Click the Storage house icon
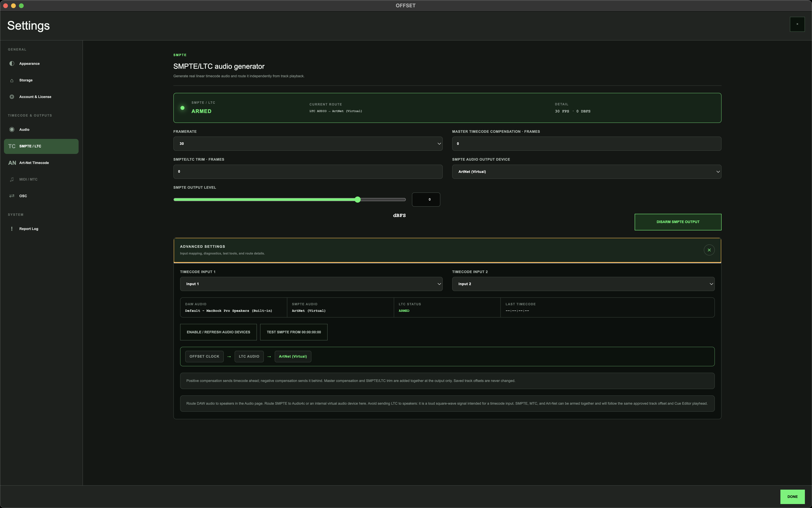The height and width of the screenshot is (508, 812). point(12,80)
